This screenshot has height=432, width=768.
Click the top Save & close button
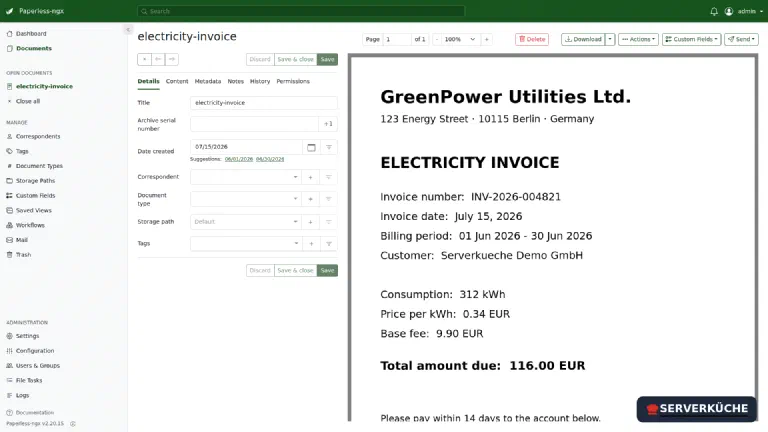point(295,59)
